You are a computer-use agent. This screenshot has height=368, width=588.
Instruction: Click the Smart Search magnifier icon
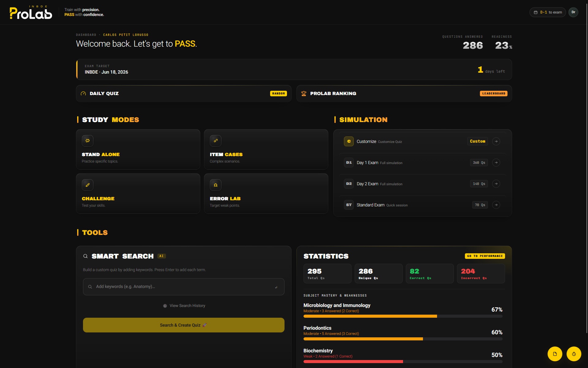[x=85, y=256]
